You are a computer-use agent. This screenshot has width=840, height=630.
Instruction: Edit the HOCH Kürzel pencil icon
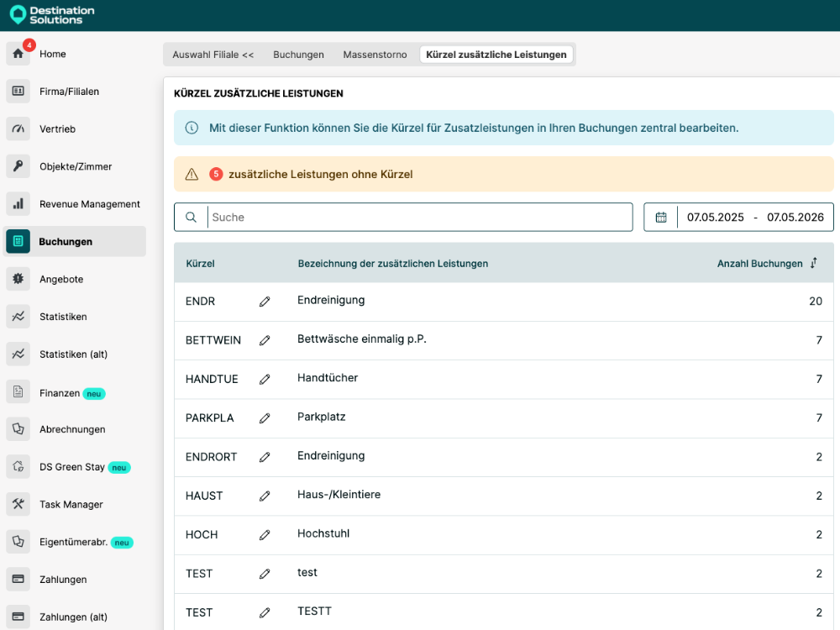pos(265,534)
